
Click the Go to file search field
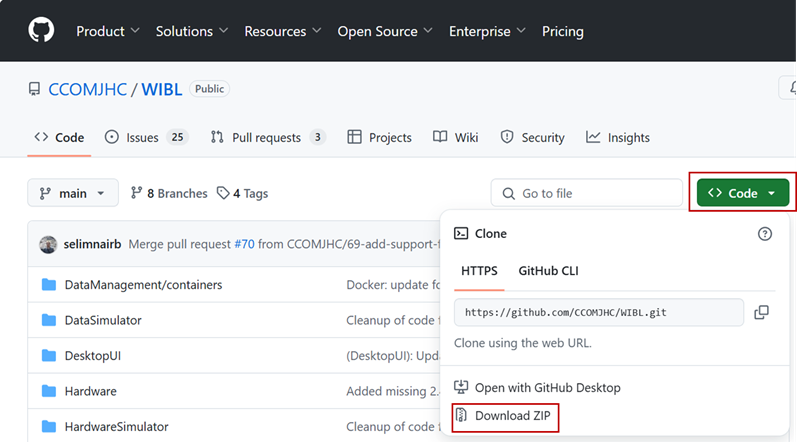586,193
